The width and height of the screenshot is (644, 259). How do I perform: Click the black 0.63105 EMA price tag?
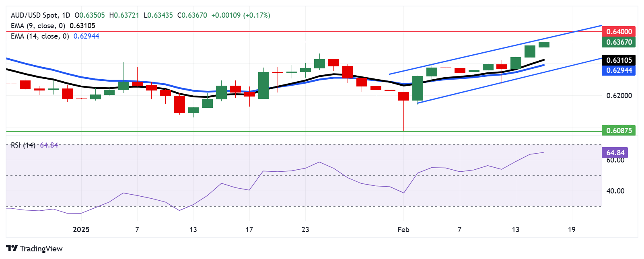click(619, 60)
